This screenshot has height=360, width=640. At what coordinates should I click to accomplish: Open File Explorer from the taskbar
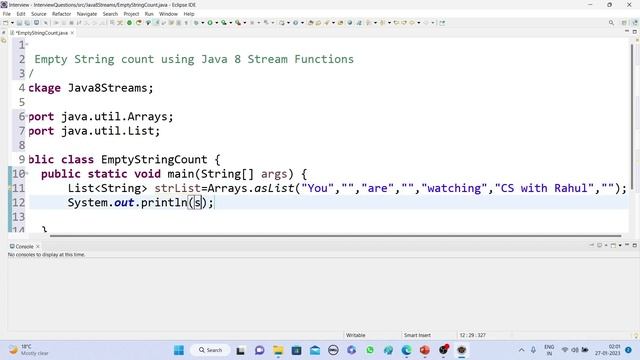(x=278, y=350)
